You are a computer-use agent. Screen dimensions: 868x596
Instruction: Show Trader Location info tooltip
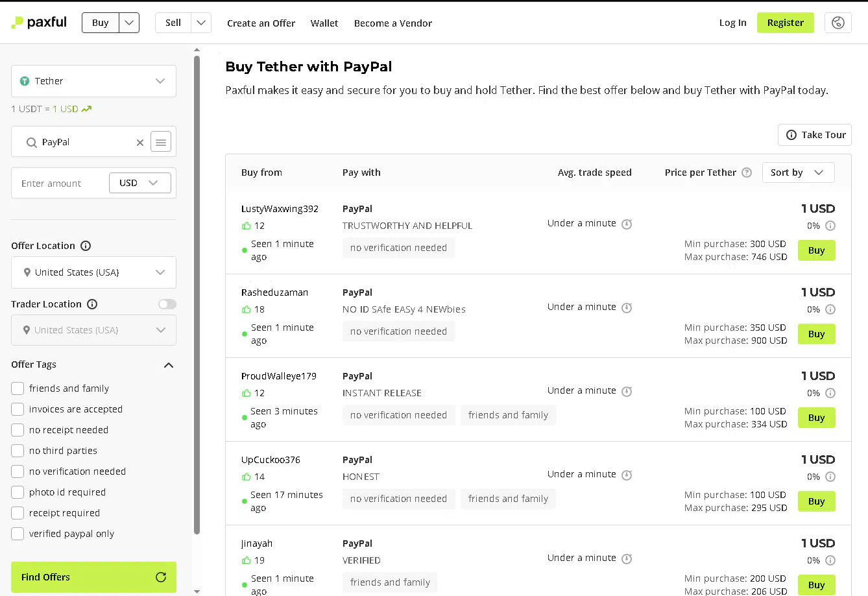(92, 304)
